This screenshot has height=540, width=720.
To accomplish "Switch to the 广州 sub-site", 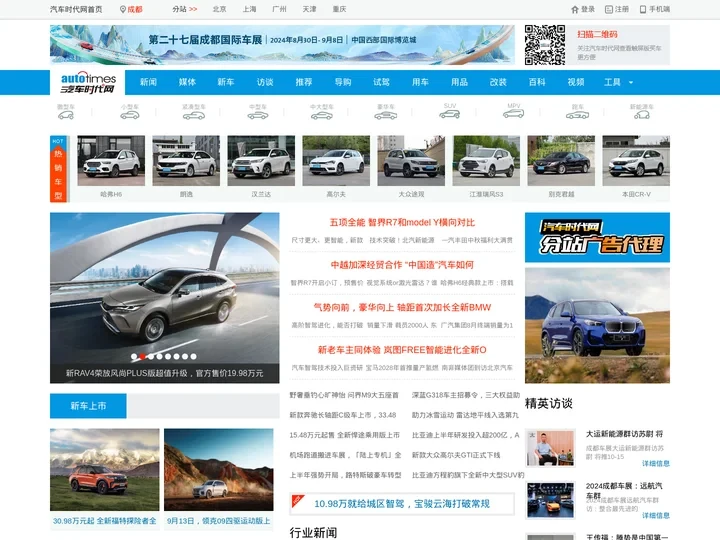I will [x=279, y=9].
